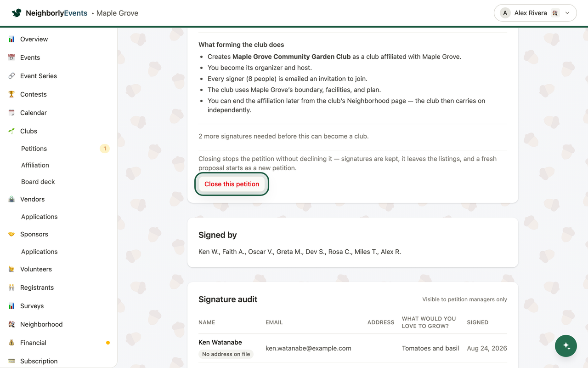
Task: Click the ken.watanabe@example.com email cell
Action: [x=308, y=348]
